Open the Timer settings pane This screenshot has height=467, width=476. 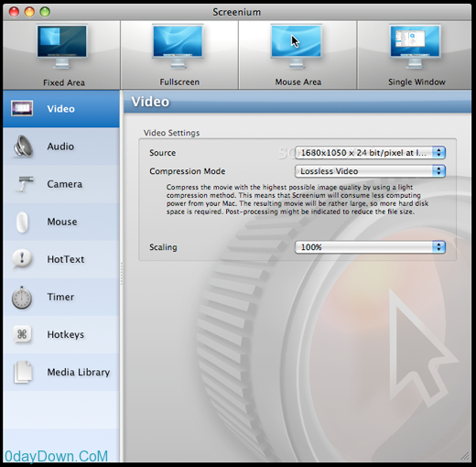click(61, 298)
